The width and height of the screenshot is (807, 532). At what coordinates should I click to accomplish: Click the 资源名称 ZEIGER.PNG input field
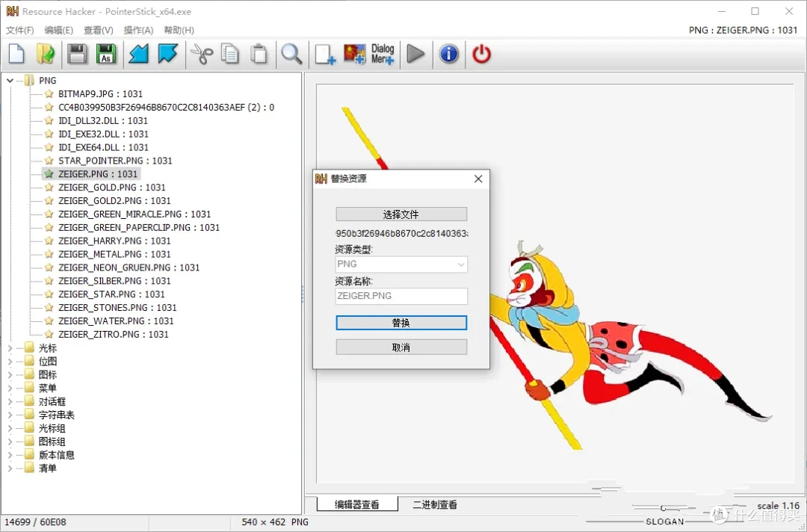pos(401,296)
